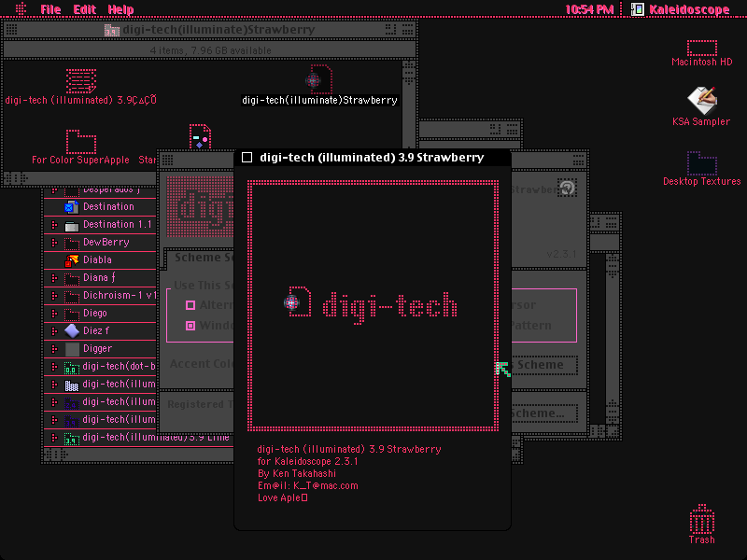
Task: Toggle the Windo... checkbox in Kaleidoscope window
Action: pyautogui.click(x=190, y=326)
